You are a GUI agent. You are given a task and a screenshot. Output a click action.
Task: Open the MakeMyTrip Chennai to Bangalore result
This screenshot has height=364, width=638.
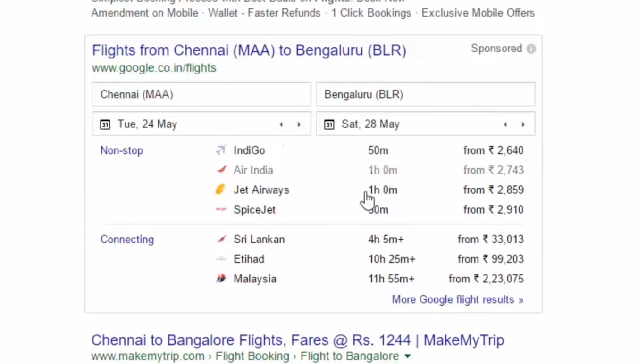[297, 340]
